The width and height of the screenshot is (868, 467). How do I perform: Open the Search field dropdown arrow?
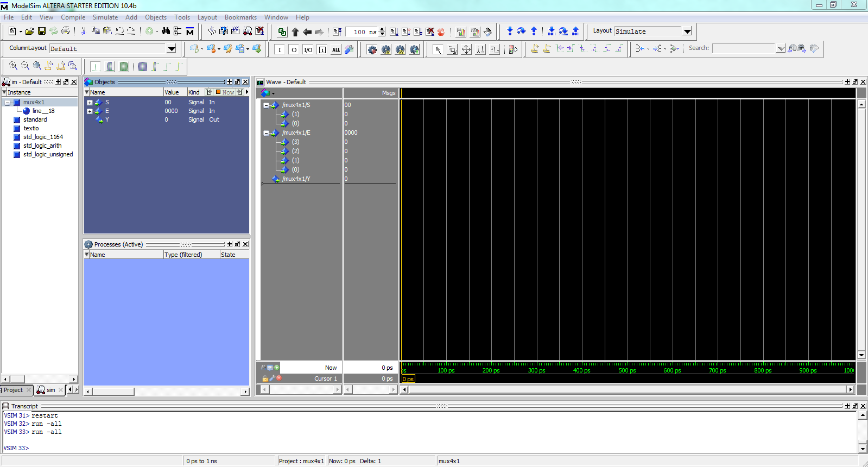[x=781, y=48]
